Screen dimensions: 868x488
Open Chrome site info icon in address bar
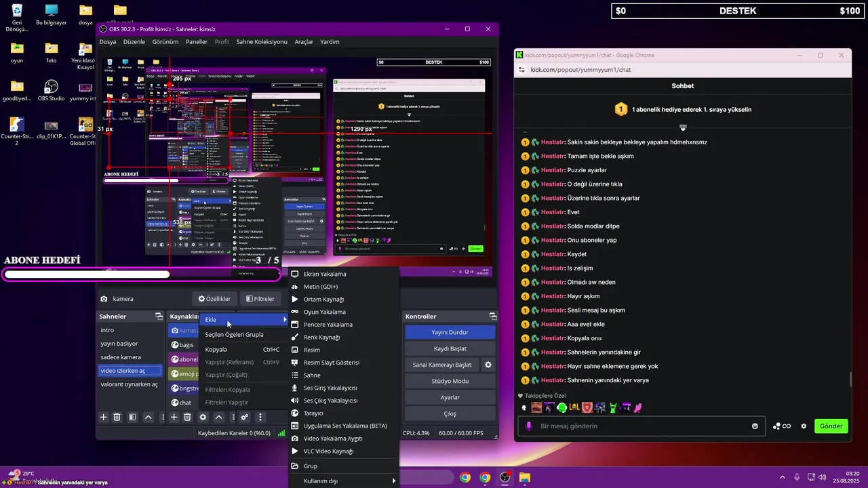pos(521,70)
